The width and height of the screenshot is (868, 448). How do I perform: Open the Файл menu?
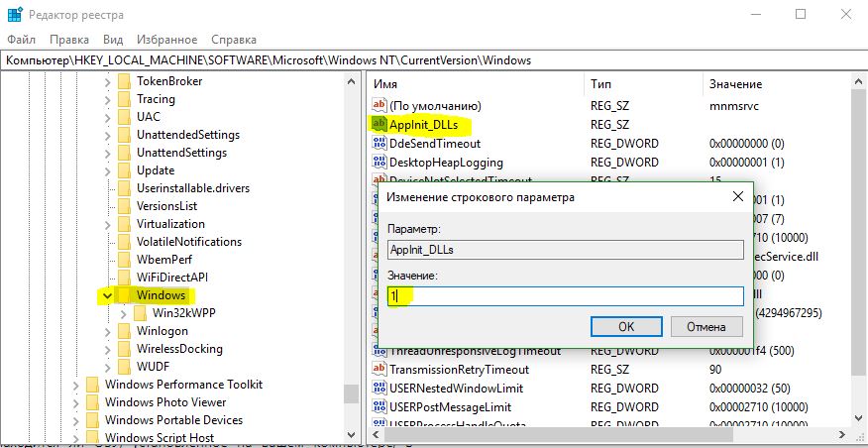click(x=22, y=40)
